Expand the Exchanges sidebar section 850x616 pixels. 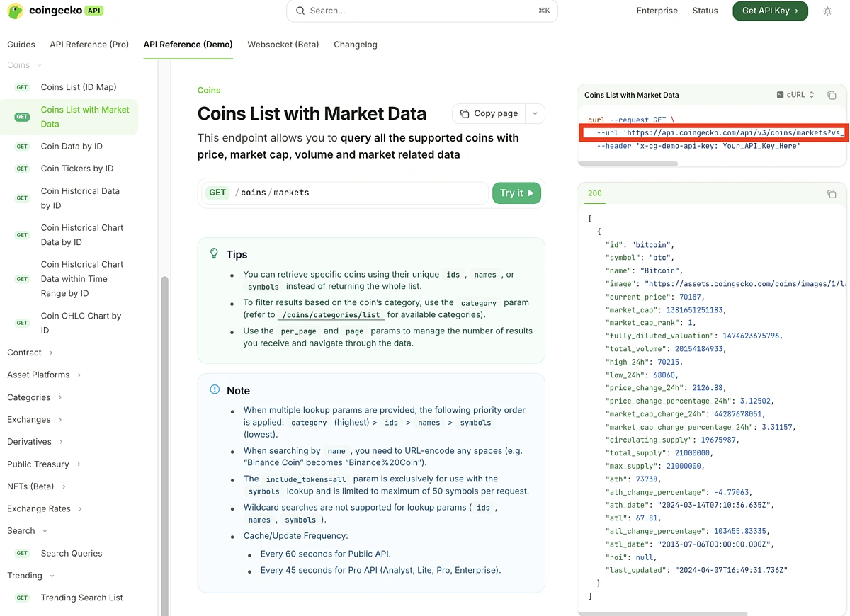pos(61,420)
